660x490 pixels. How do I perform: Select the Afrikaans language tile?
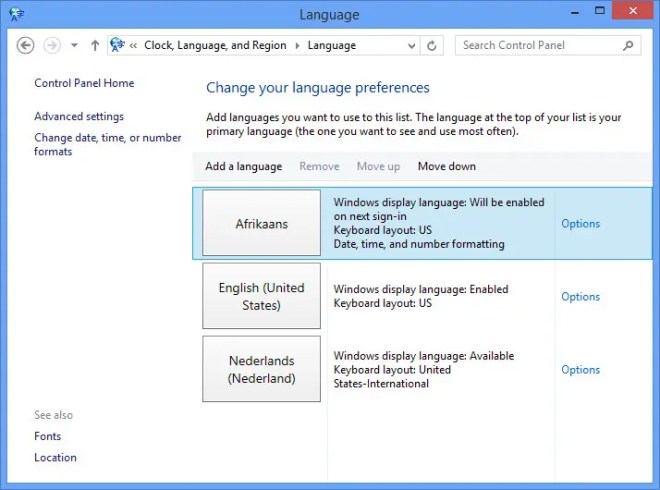pos(261,223)
